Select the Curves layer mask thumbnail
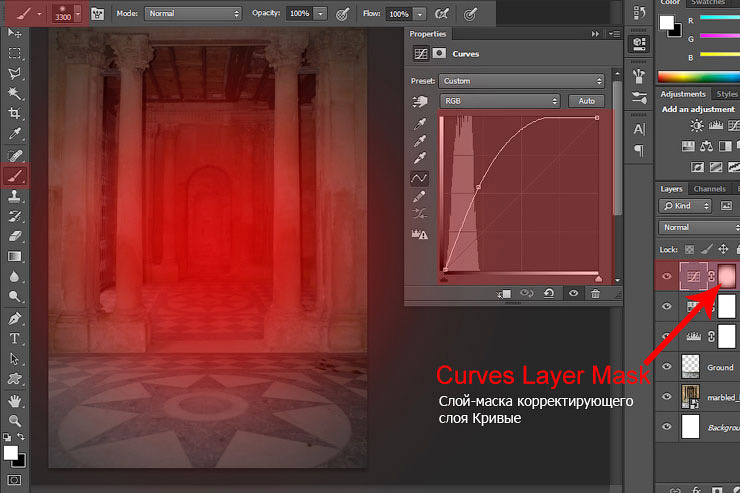 (x=726, y=275)
